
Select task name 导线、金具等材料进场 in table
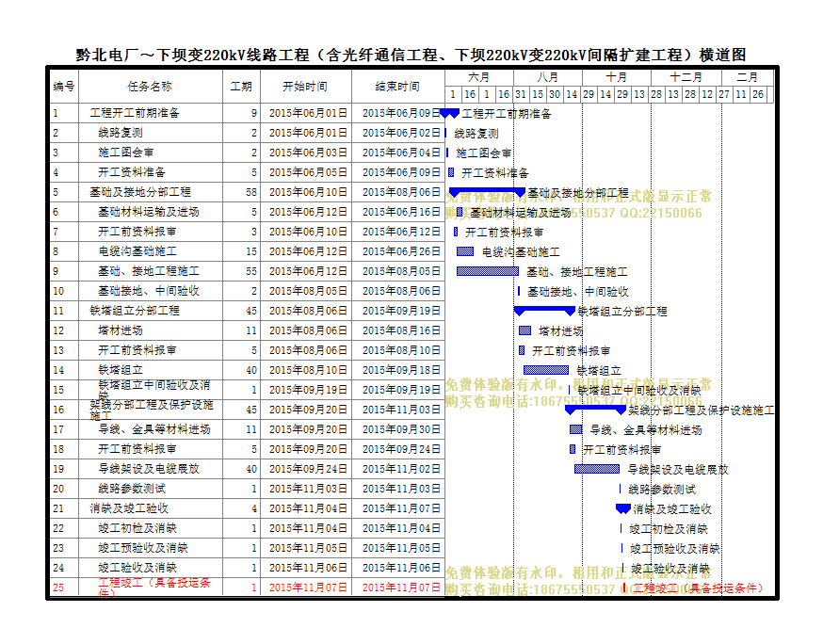click(154, 429)
